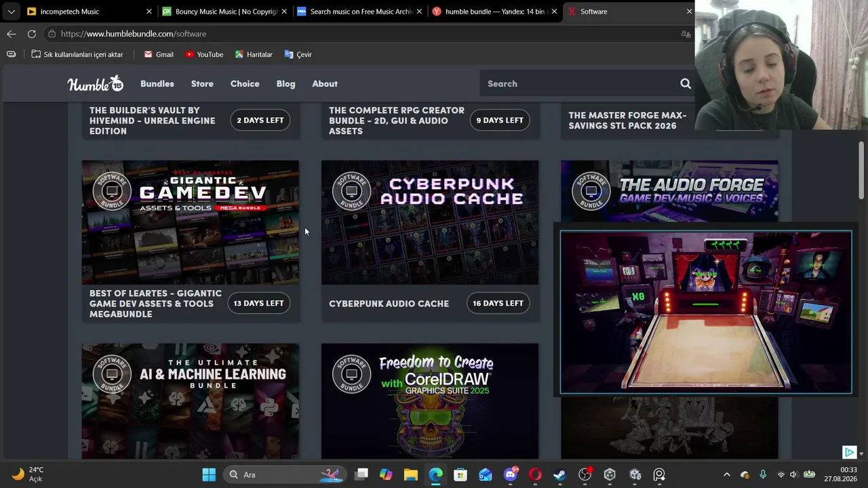Screen dimensions: 868x488
Task: Open the Gigantic GameDev bundle thumbnail
Action: (191, 222)
